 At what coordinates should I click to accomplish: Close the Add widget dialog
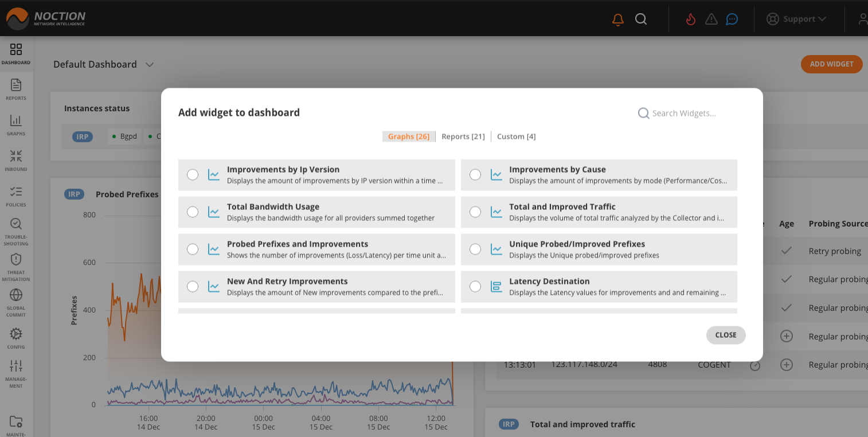pyautogui.click(x=725, y=335)
